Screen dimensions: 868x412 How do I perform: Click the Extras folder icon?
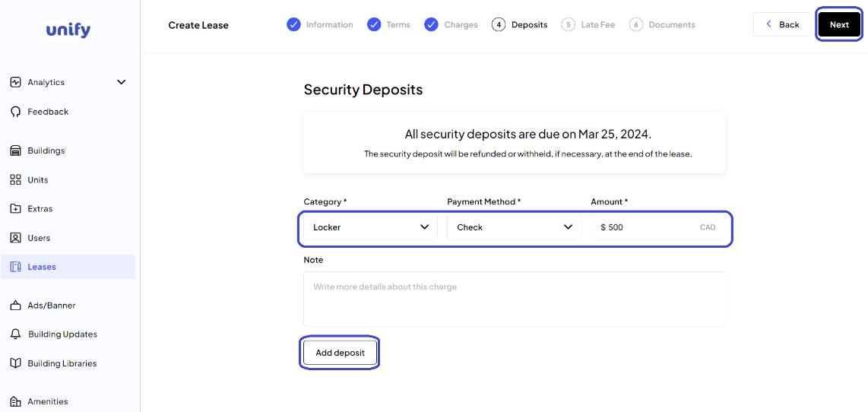point(15,209)
